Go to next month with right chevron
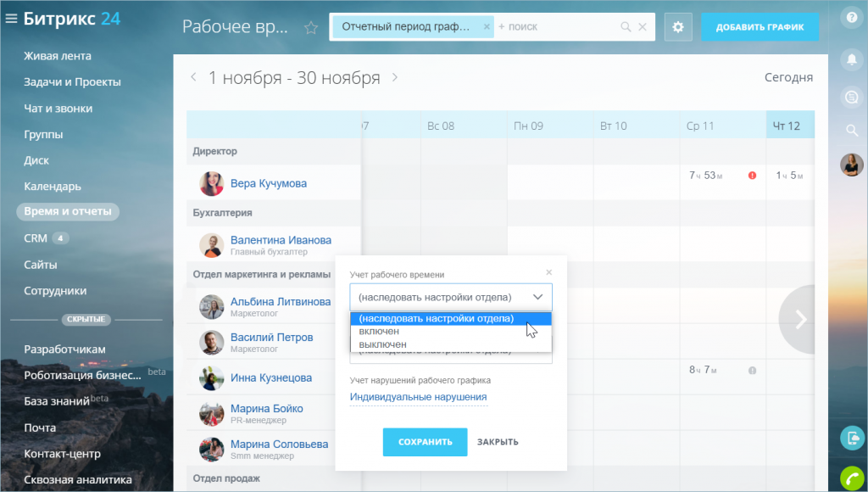The height and width of the screenshot is (492, 868). [x=395, y=77]
